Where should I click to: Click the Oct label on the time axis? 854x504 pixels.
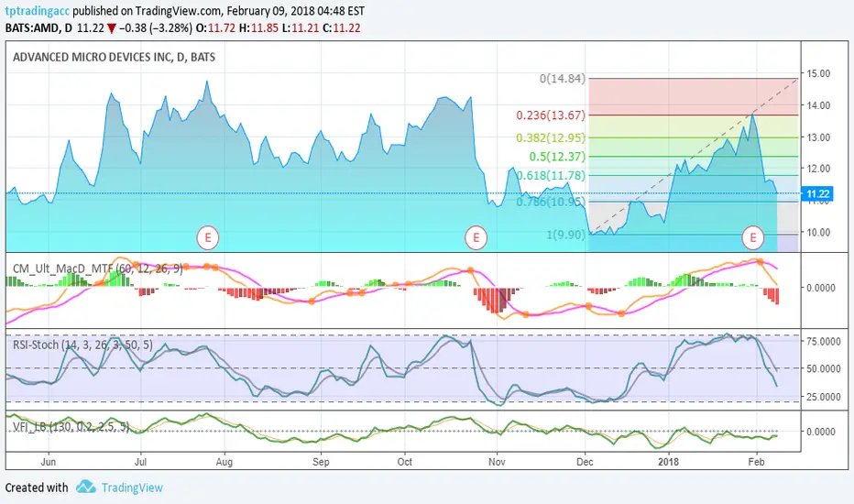pyautogui.click(x=405, y=462)
